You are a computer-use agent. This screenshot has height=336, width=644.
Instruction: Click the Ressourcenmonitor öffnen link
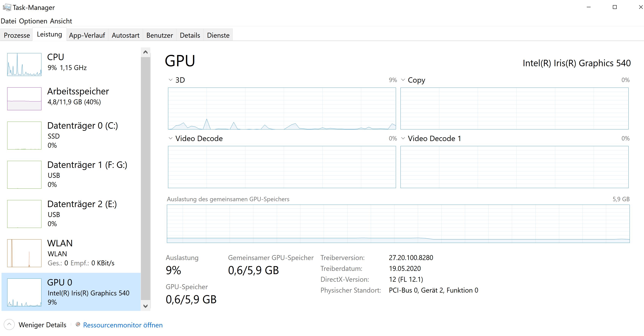pyautogui.click(x=123, y=325)
